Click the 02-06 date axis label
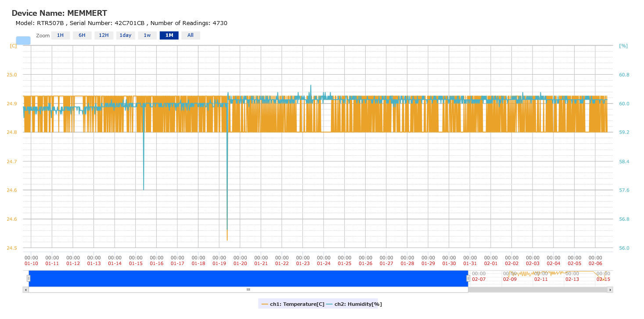Screen dimensions: 644x319 pos(595,264)
